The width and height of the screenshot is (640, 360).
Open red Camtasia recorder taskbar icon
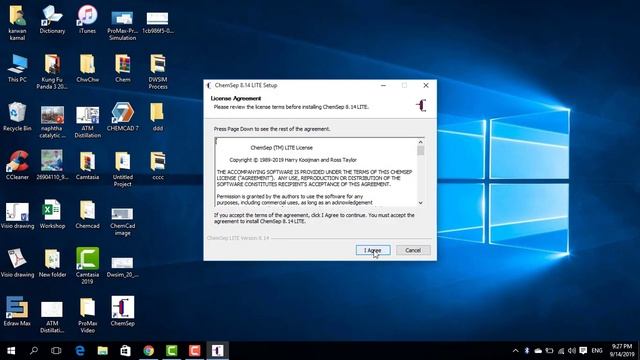(194, 351)
